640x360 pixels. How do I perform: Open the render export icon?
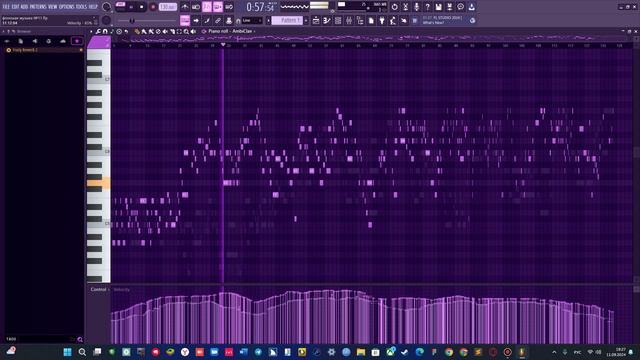(x=449, y=7)
